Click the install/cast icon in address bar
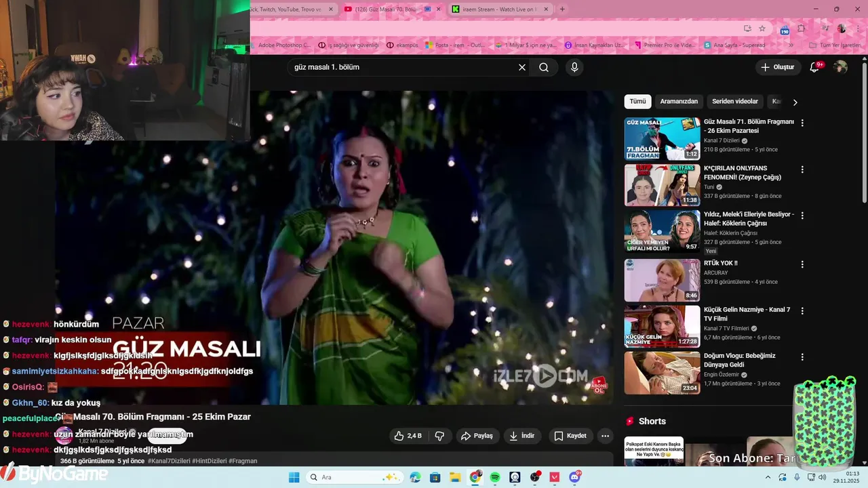Screen dimensions: 868x488 pyautogui.click(x=747, y=28)
